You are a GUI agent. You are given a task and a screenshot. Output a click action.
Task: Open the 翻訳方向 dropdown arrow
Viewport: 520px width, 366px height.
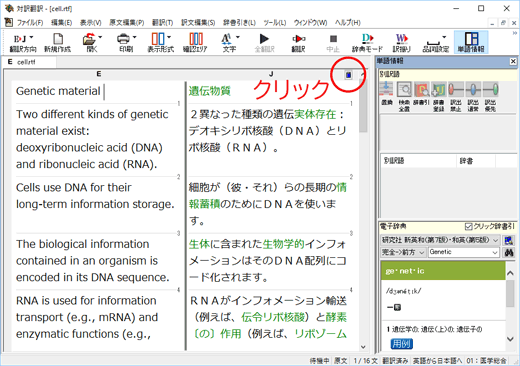(31, 37)
